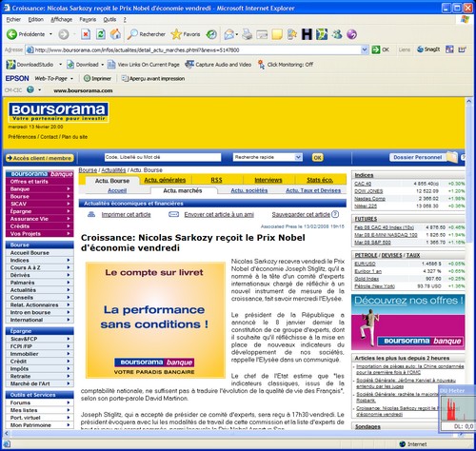Click the large black H toolbar icon
Viewport: 476px width, 451px height.
(x=307, y=34)
